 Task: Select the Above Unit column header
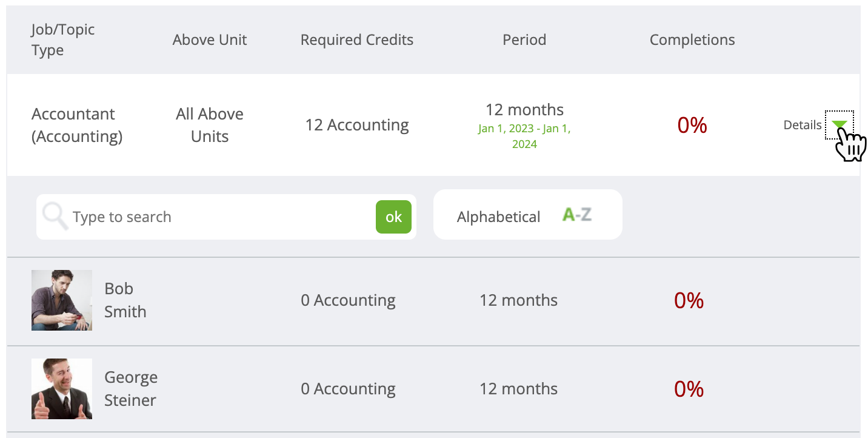(210, 39)
